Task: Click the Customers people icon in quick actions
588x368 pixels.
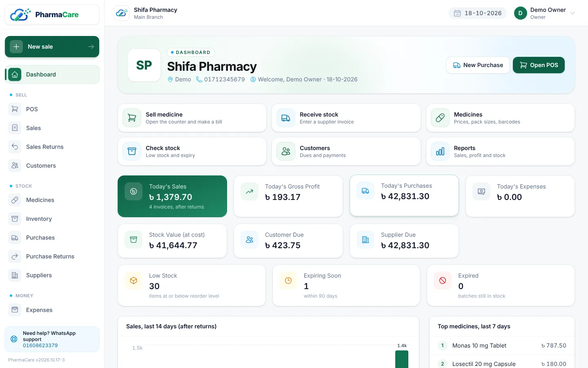Action: (286, 151)
